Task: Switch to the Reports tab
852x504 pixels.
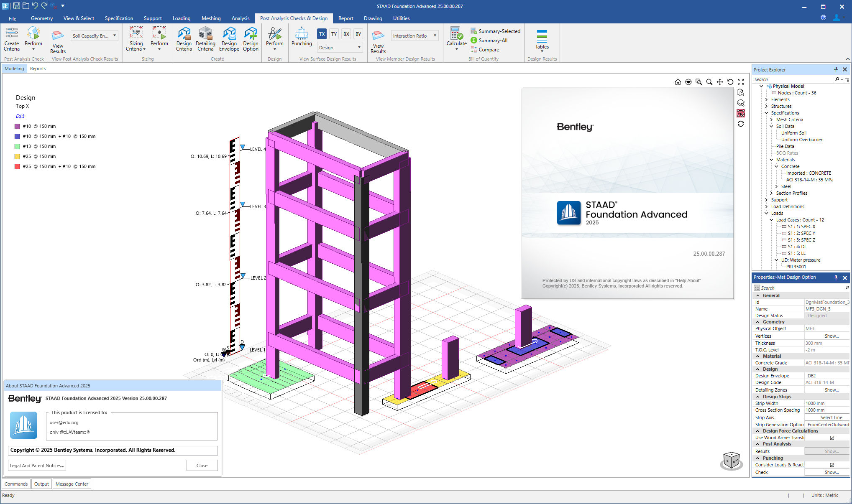Action: click(38, 68)
